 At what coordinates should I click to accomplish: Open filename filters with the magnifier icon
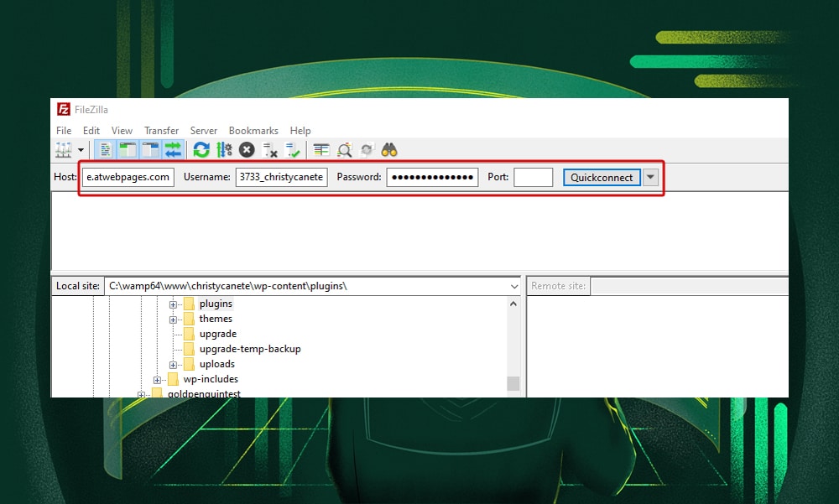pos(344,149)
